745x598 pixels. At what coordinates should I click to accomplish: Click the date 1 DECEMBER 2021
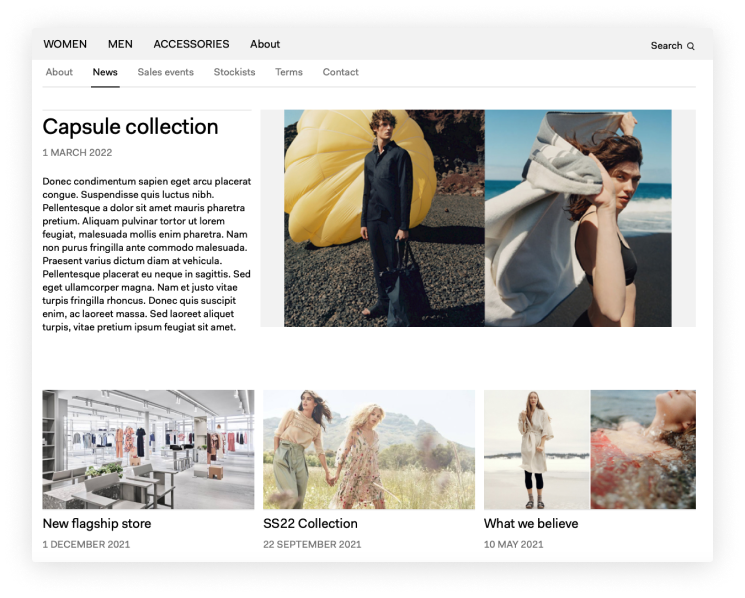point(86,544)
